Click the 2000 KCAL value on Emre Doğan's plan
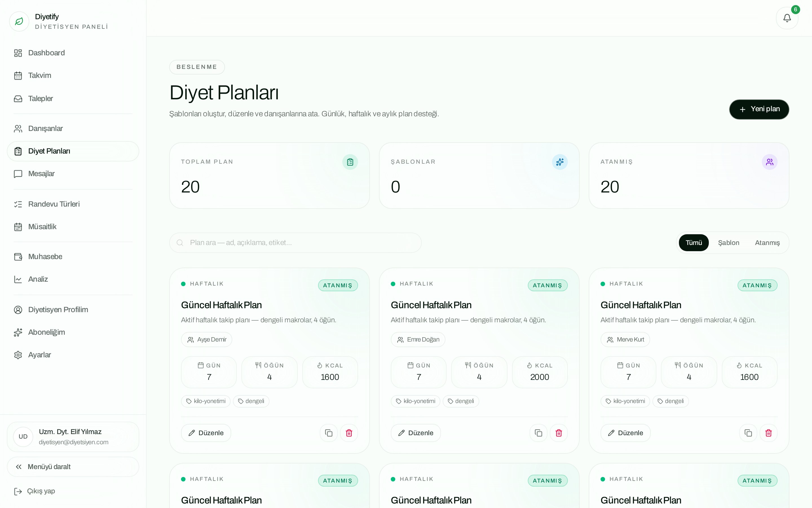Screen dimensions: 812x508 pos(540,377)
